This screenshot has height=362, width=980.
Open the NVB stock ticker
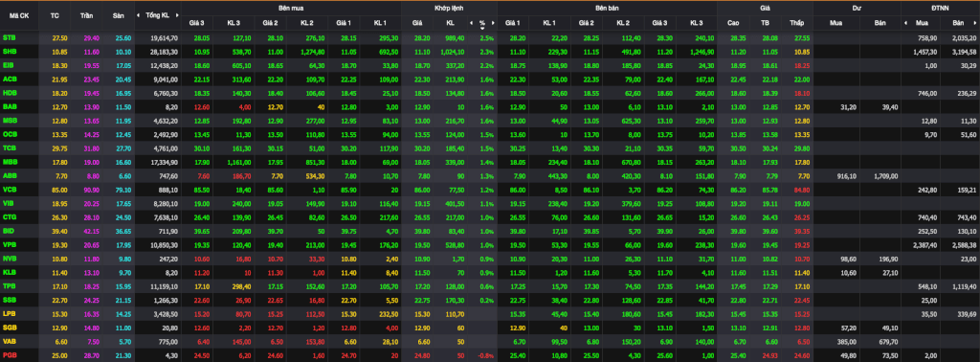tap(10, 258)
